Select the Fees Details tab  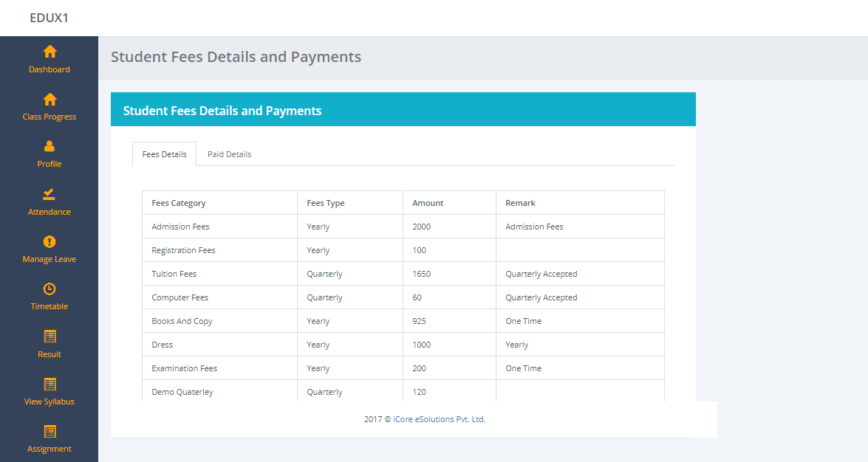(164, 154)
